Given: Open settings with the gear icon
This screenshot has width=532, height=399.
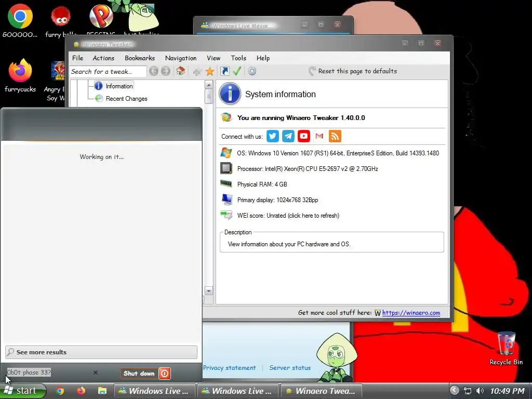Looking at the screenshot, I should pyautogui.click(x=252, y=71).
